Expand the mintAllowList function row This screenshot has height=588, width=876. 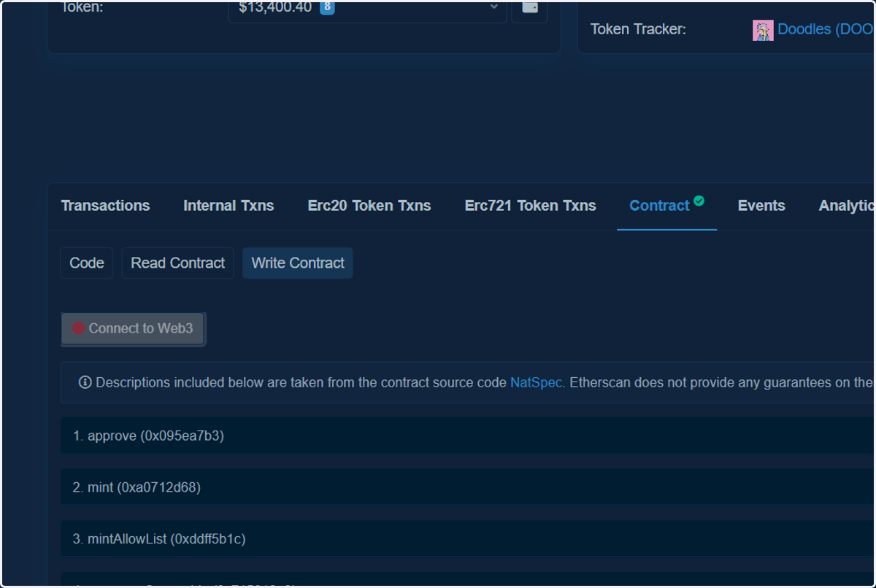467,539
